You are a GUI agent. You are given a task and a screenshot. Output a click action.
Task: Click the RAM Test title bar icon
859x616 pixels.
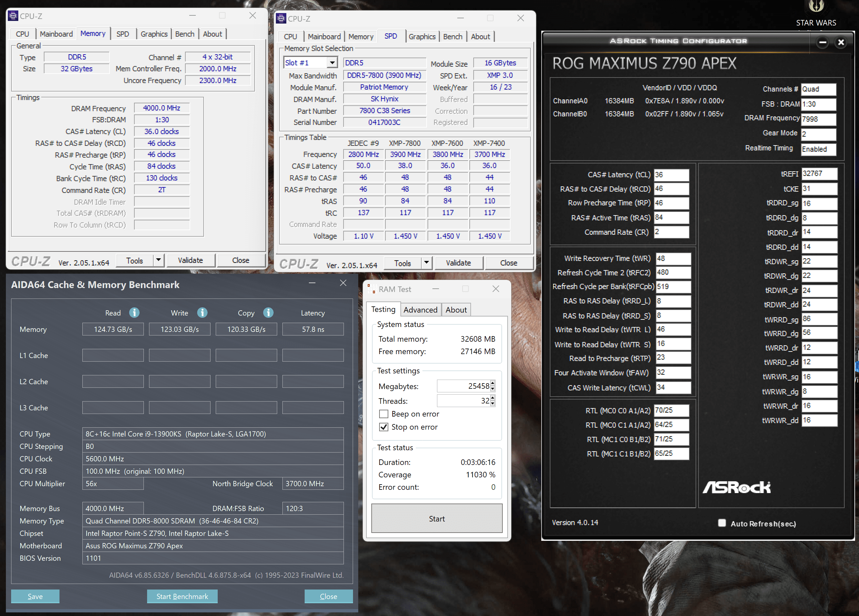point(372,289)
